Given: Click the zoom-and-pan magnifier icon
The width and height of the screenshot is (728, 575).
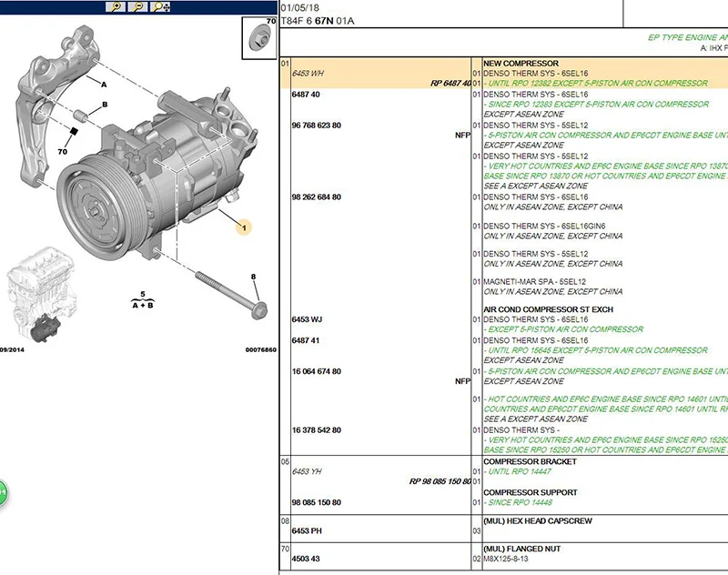Looking at the screenshot, I should coord(161,6).
